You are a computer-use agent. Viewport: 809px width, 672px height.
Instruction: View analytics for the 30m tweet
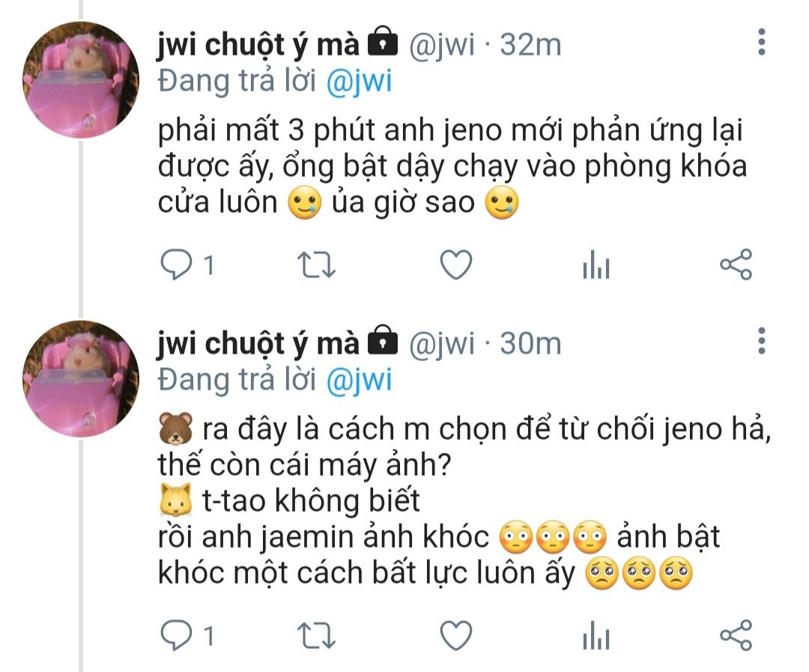(596, 635)
